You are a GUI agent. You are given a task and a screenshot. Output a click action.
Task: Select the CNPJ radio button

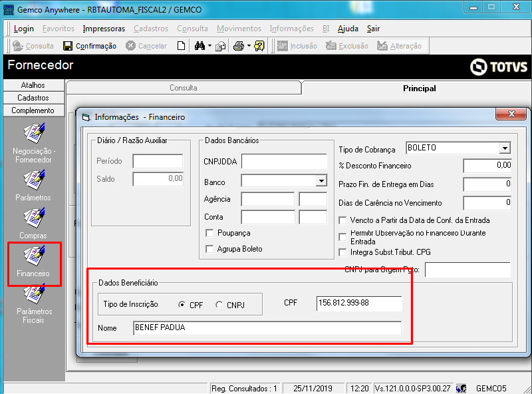pos(219,305)
